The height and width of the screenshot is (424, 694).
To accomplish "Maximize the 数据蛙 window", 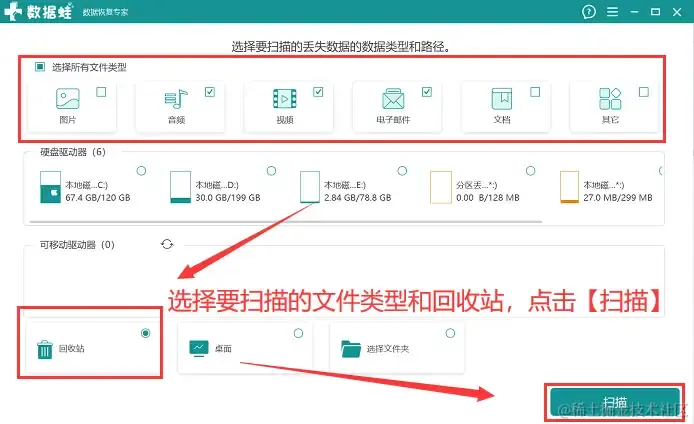I will click(x=655, y=12).
